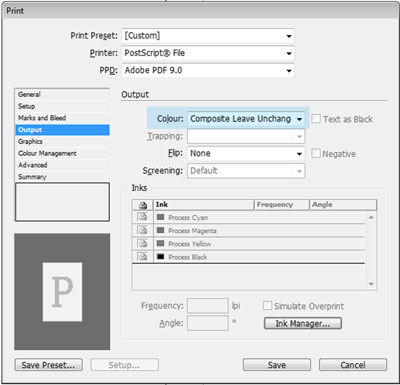This screenshot has height=385, width=400.
Task: Select the Process Yellow ink row
Action: point(249,244)
